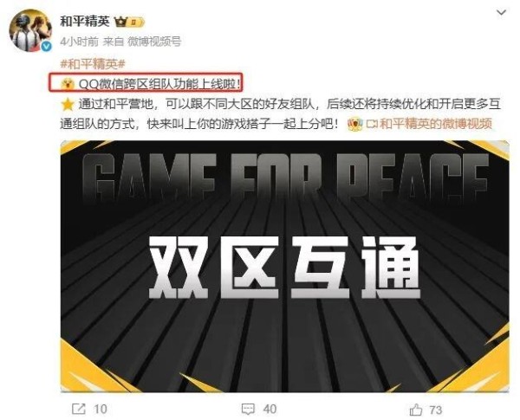The height and width of the screenshot is (420, 520).
Task: Click the video camera icon beside video link
Action: click(372, 125)
